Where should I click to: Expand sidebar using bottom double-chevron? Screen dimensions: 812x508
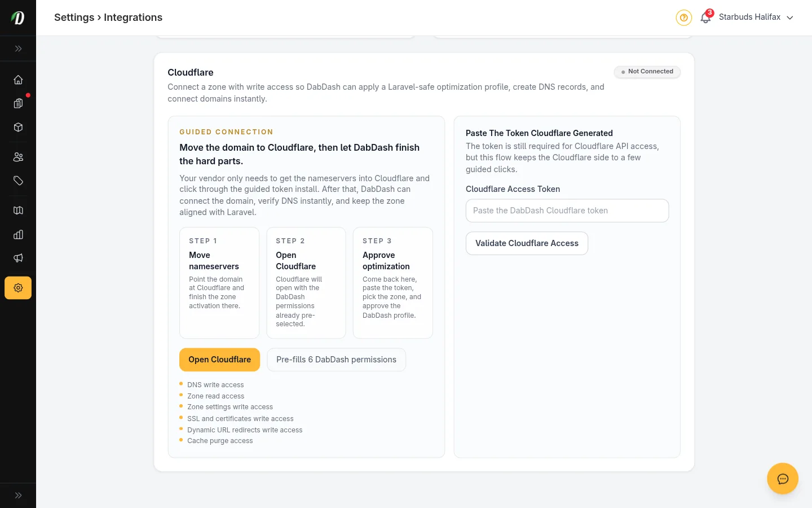(x=18, y=496)
